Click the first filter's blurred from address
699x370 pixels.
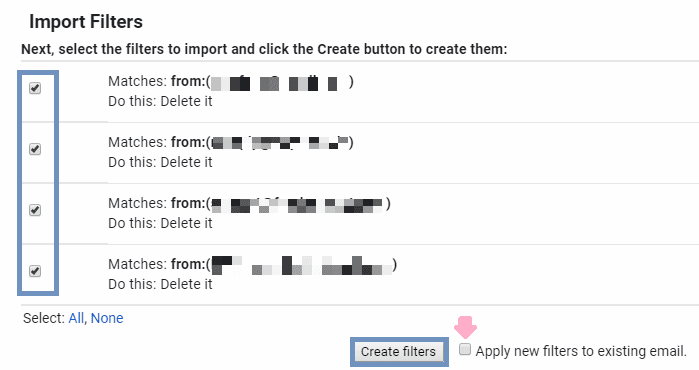[279, 83]
